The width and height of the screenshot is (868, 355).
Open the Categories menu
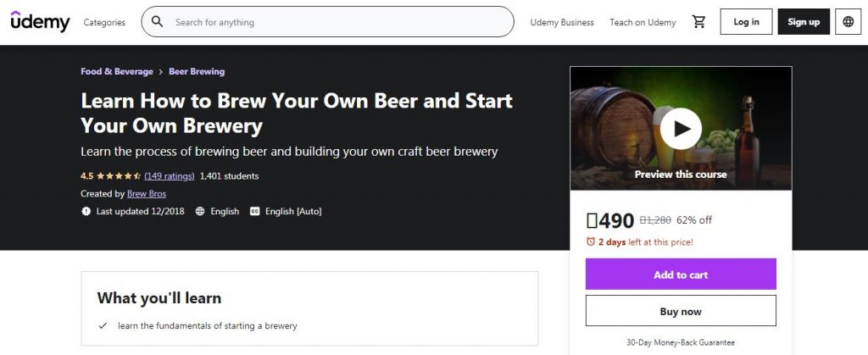point(104,22)
